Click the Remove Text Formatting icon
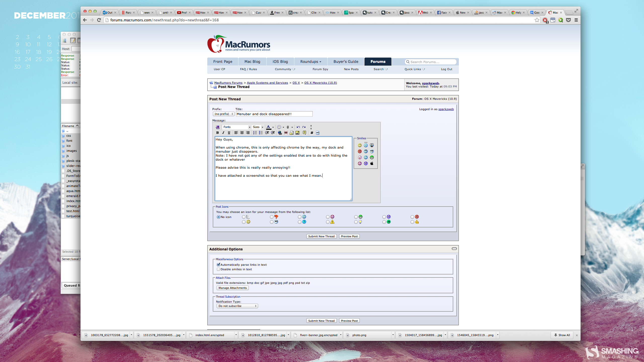The width and height of the screenshot is (644, 362). 218,127
